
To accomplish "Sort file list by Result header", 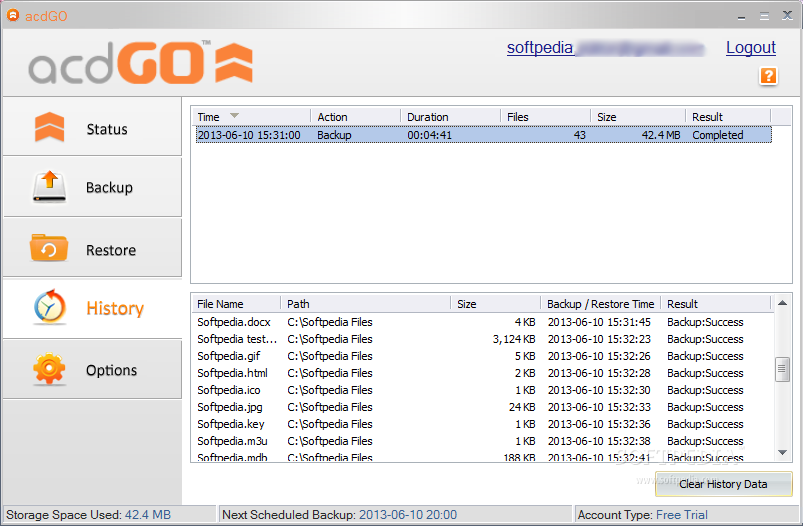I will pos(716,304).
